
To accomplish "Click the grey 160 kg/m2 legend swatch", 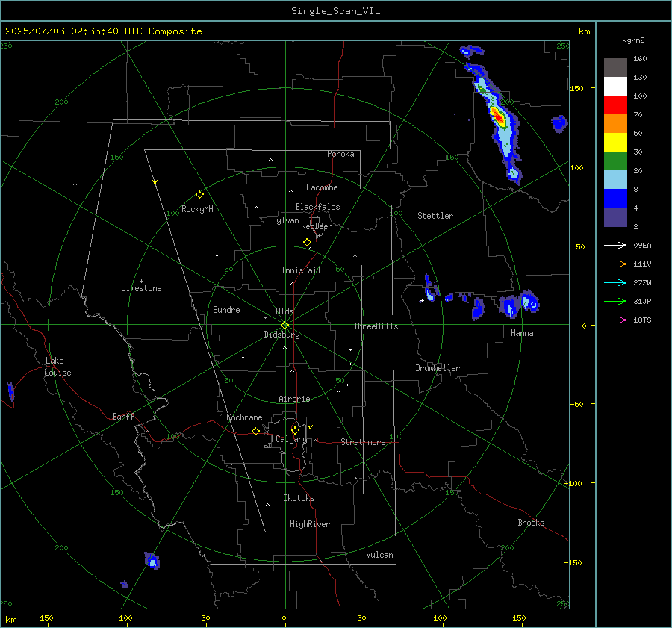I will (615, 68).
